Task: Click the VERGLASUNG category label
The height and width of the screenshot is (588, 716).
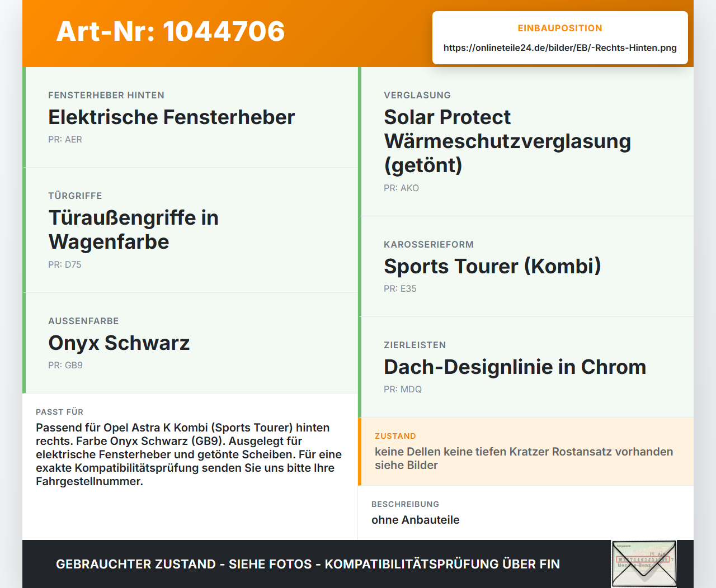Action: [x=417, y=96]
